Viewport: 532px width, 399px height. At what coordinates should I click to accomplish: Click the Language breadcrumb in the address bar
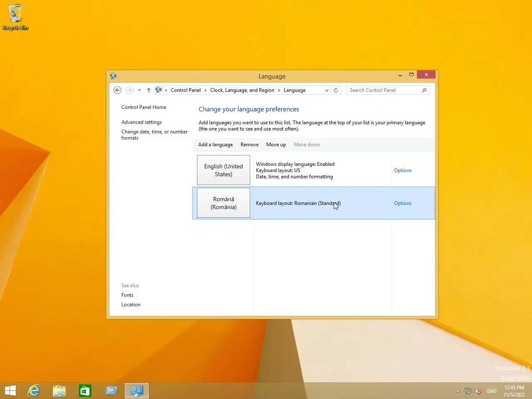(295, 90)
